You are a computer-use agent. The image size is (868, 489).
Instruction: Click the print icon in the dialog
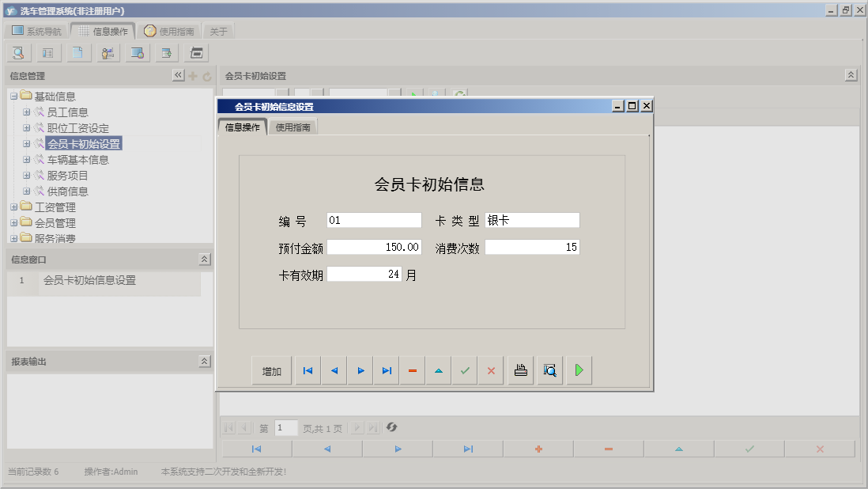point(519,370)
